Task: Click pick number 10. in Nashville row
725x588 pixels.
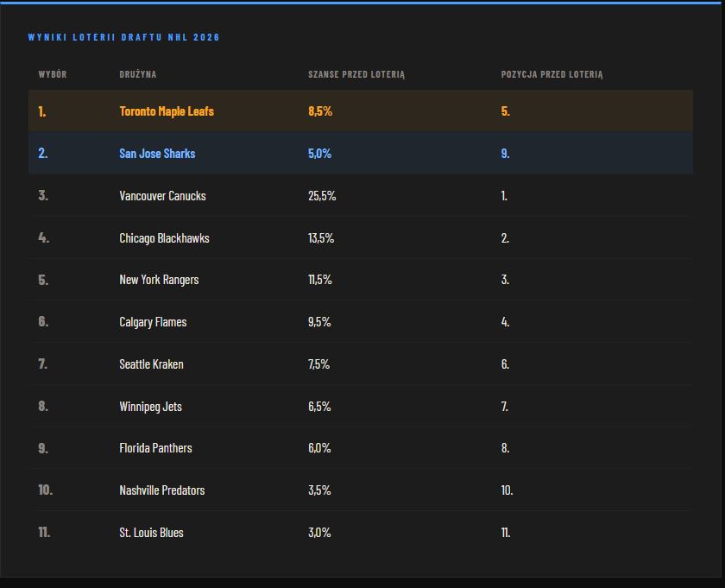Action: pos(45,490)
